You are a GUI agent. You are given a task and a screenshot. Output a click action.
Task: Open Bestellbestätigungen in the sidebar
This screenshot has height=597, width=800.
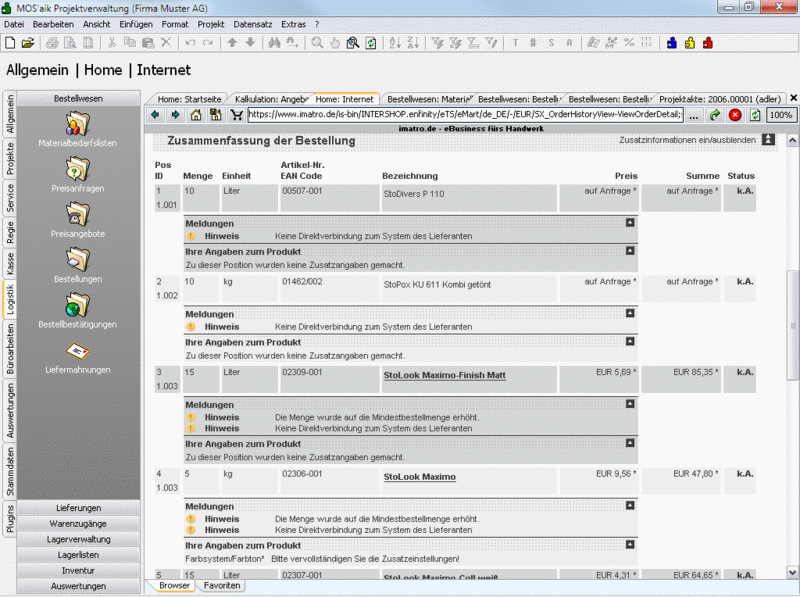coord(78,311)
